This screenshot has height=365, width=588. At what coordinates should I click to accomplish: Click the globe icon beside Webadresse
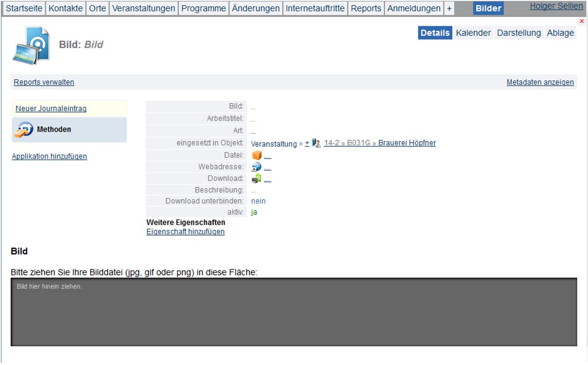(256, 167)
